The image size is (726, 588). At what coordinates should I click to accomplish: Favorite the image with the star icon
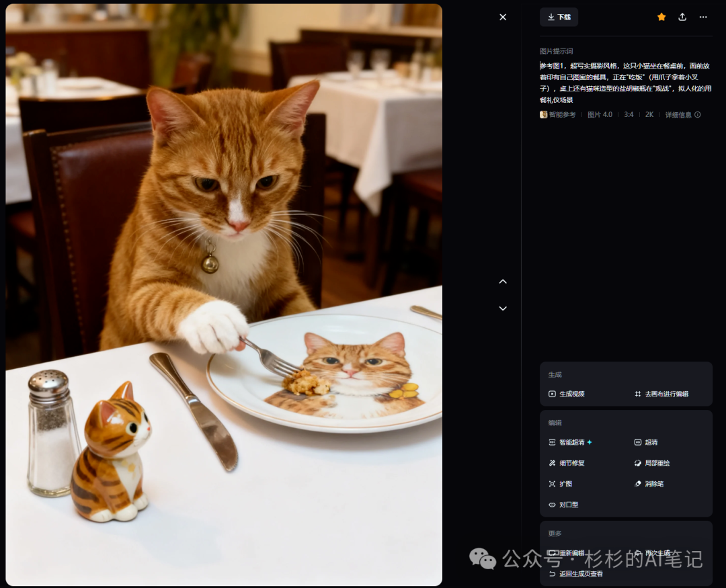click(x=661, y=17)
